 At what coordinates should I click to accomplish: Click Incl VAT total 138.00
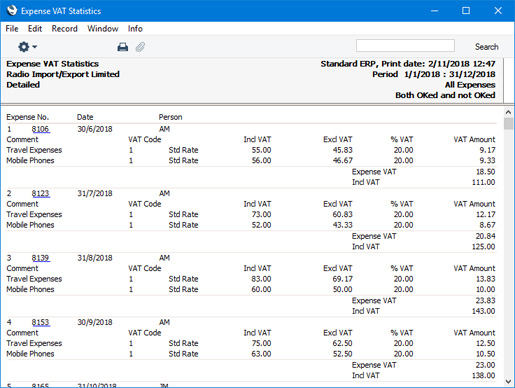[483, 376]
